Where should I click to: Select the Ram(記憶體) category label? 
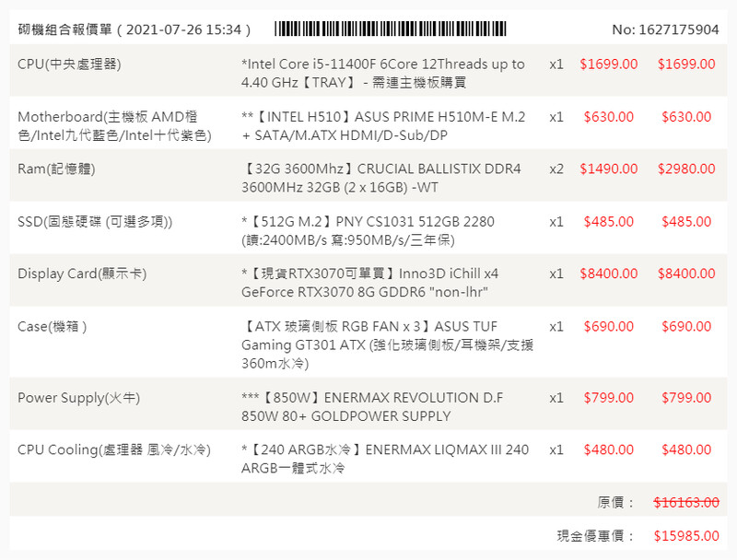point(56,169)
